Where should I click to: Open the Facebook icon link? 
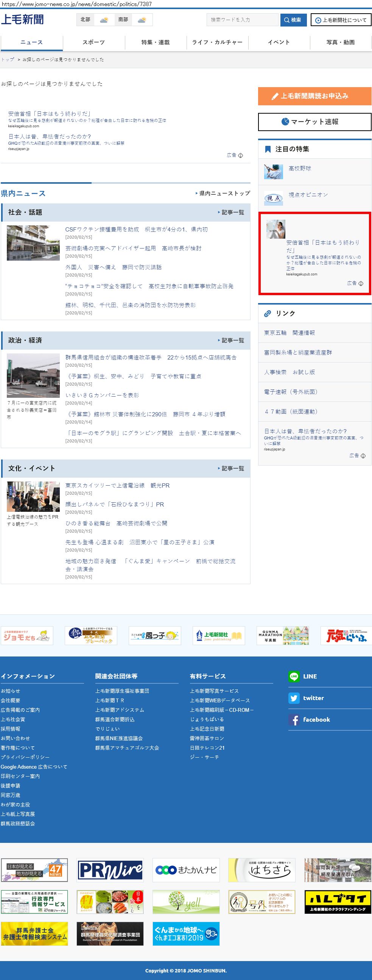[x=294, y=719]
